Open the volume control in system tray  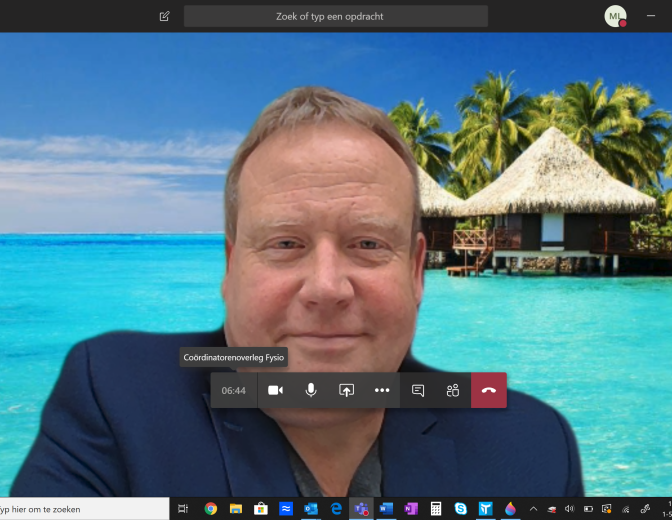(570, 509)
